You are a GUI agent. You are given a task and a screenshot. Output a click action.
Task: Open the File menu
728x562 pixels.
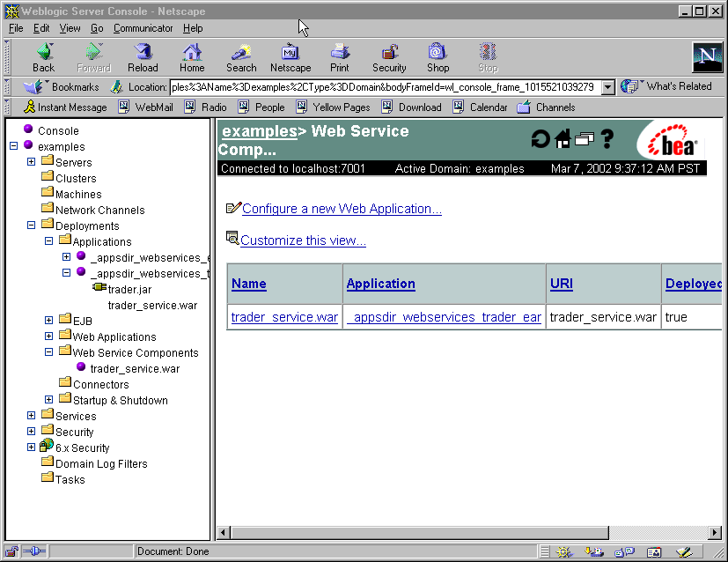[x=16, y=28]
